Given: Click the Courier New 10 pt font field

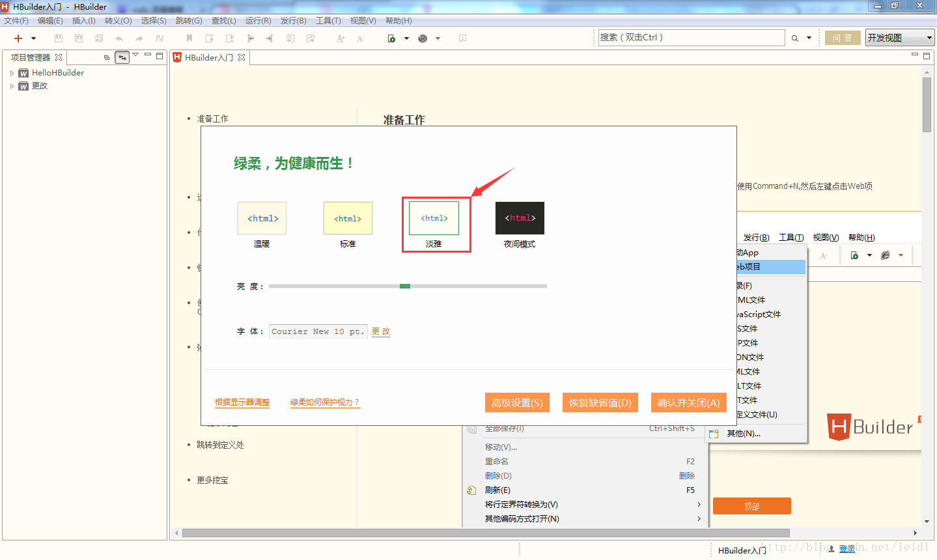Looking at the screenshot, I should tap(318, 331).
